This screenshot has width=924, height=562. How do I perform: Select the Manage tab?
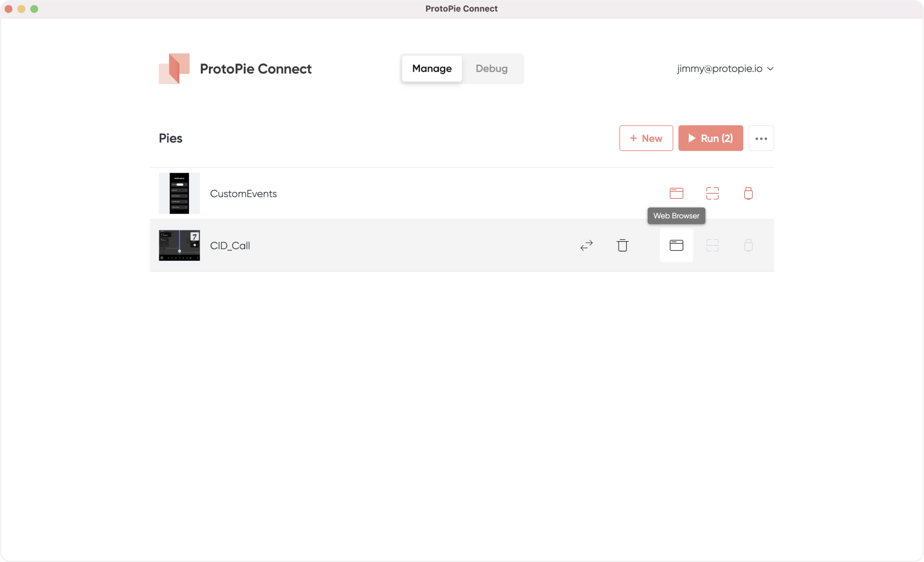(x=432, y=68)
